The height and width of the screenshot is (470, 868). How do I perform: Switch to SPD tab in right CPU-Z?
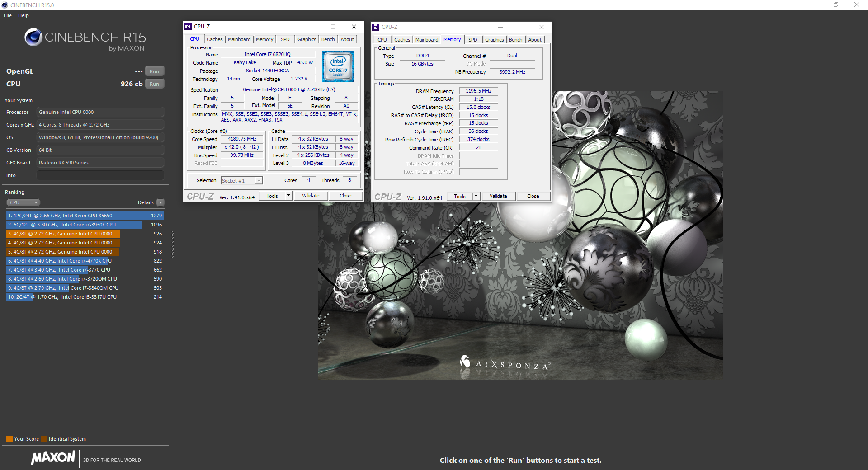pos(473,40)
